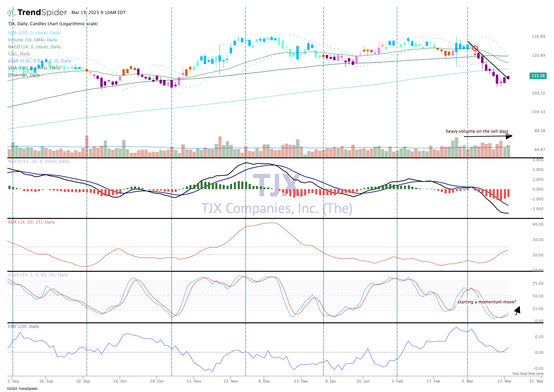Select the McGD (14, 0, close) legend entry
This screenshot has width=554, height=392.
[34, 47]
